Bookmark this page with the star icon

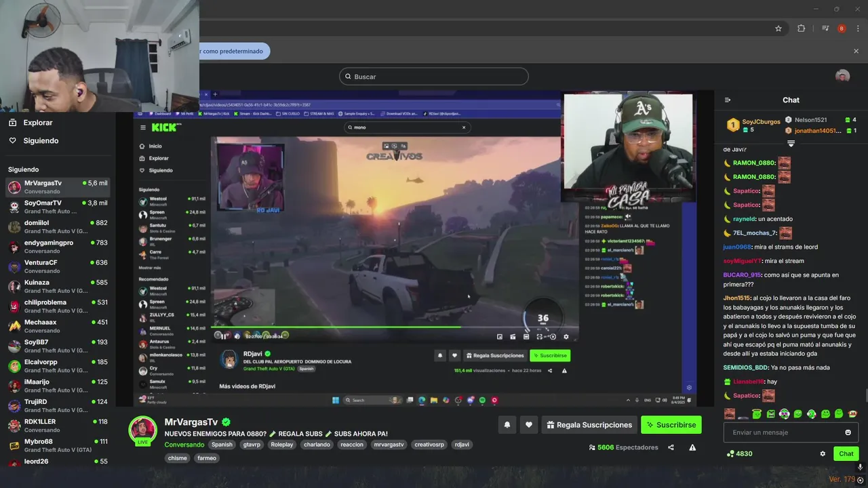[778, 28]
